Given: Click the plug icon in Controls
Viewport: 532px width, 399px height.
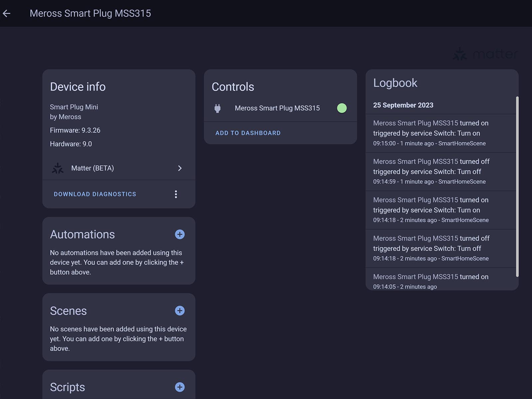Looking at the screenshot, I should [x=217, y=108].
